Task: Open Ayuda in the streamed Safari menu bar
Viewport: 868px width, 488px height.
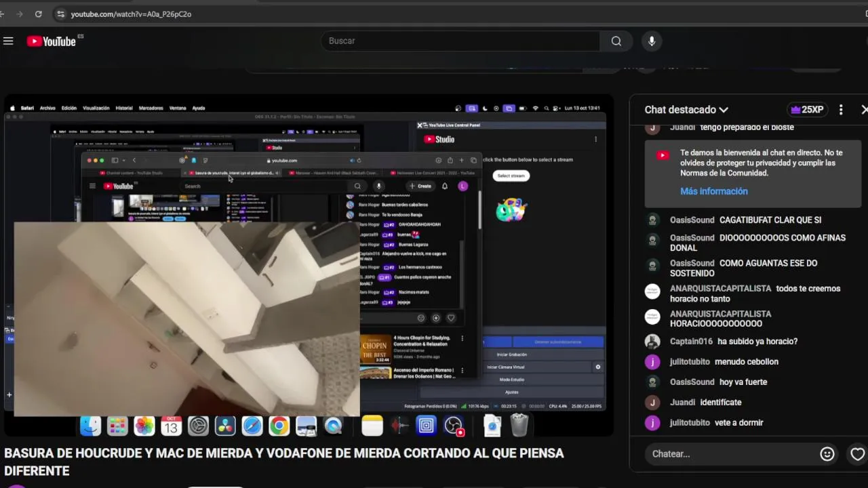Action: (x=199, y=108)
